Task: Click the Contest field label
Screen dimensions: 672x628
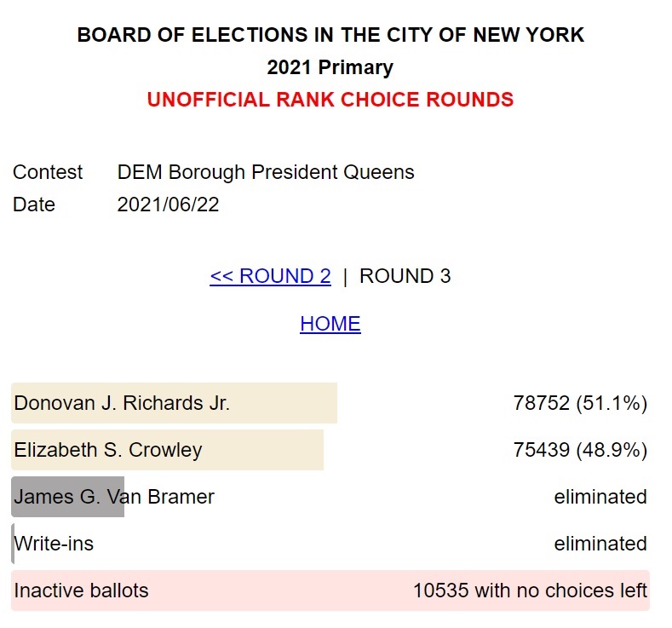Action: (x=48, y=172)
